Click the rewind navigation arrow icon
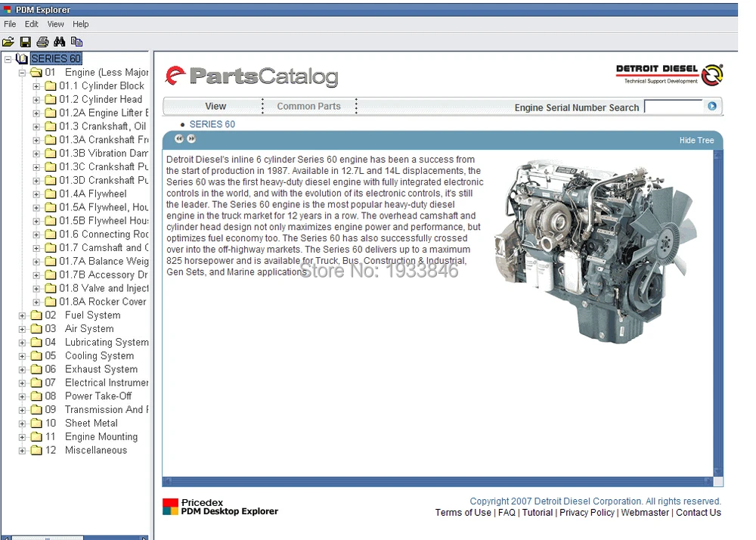This screenshot has width=756, height=540. 179,139
